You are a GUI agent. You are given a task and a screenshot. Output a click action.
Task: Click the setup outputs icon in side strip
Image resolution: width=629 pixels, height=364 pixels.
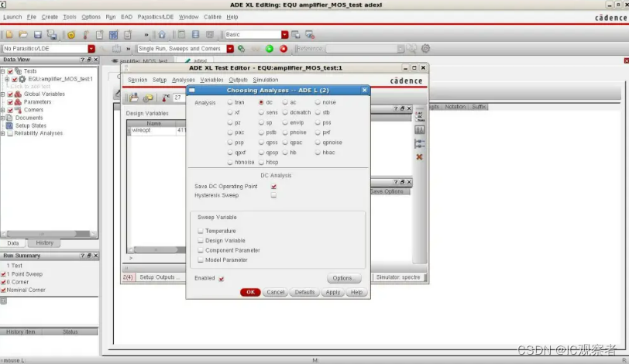coord(420,143)
